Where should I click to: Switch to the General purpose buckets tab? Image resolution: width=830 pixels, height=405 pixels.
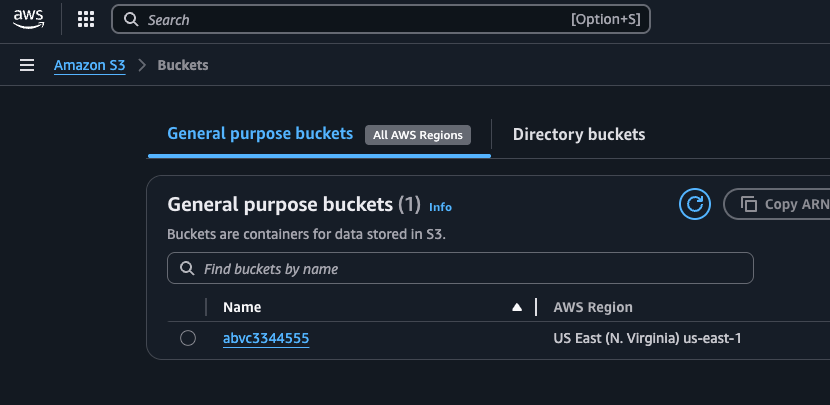tap(260, 134)
